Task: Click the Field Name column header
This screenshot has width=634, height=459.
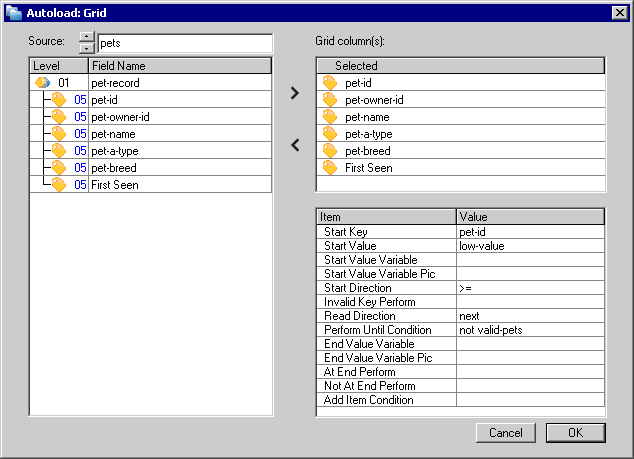Action: pyautogui.click(x=180, y=66)
